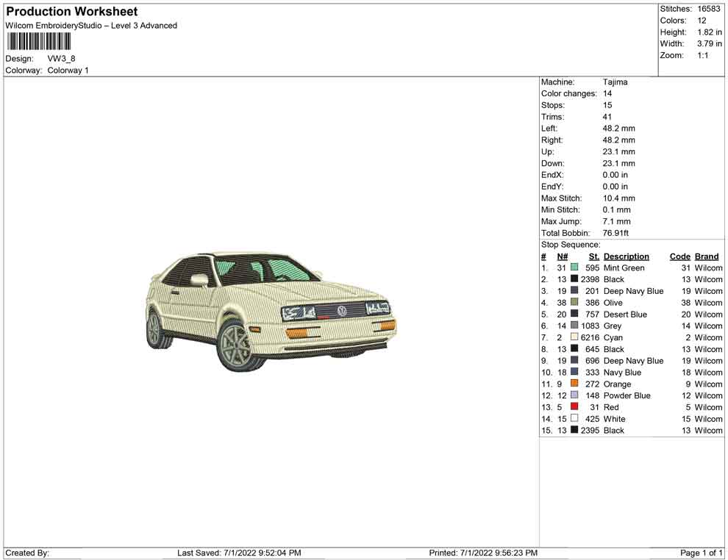The image size is (728, 560).
Task: Click the Brand column header
Action: coord(706,256)
